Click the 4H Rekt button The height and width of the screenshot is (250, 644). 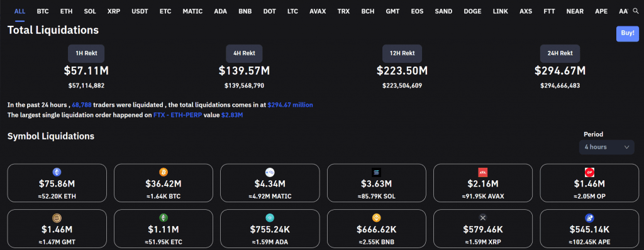[244, 53]
